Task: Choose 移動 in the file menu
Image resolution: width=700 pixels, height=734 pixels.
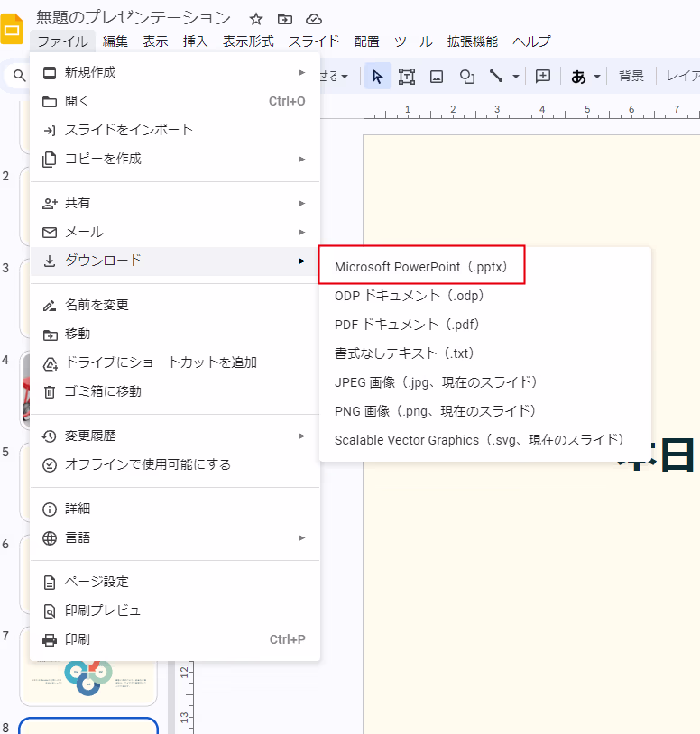Action: (x=175, y=335)
